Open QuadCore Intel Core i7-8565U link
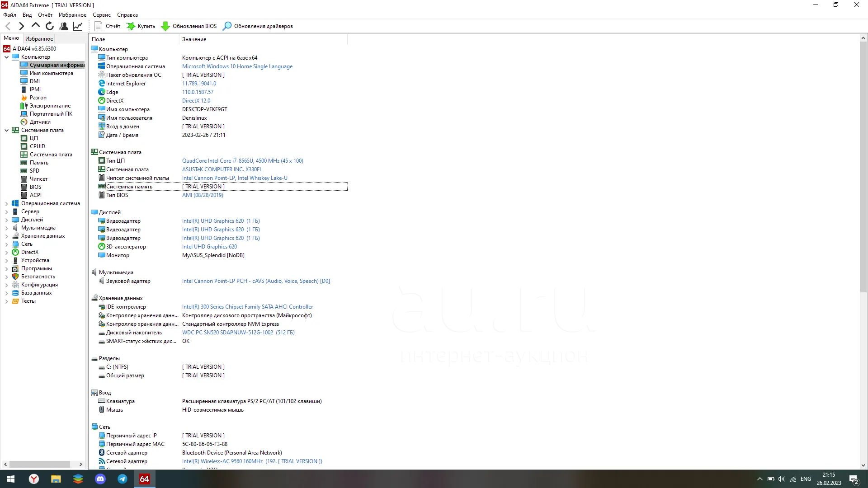868x488 pixels. tap(243, 161)
